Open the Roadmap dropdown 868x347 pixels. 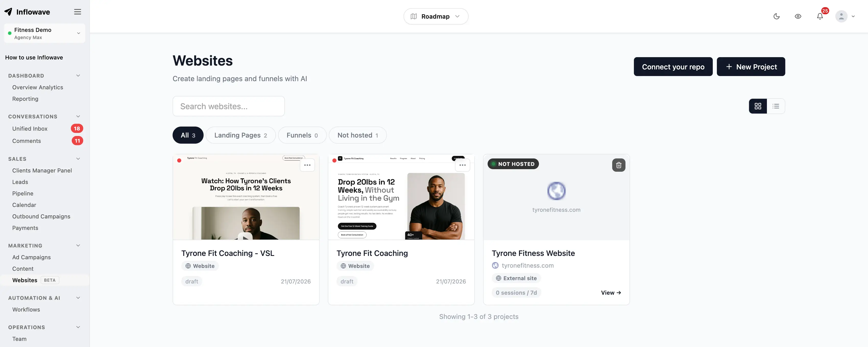tap(436, 16)
